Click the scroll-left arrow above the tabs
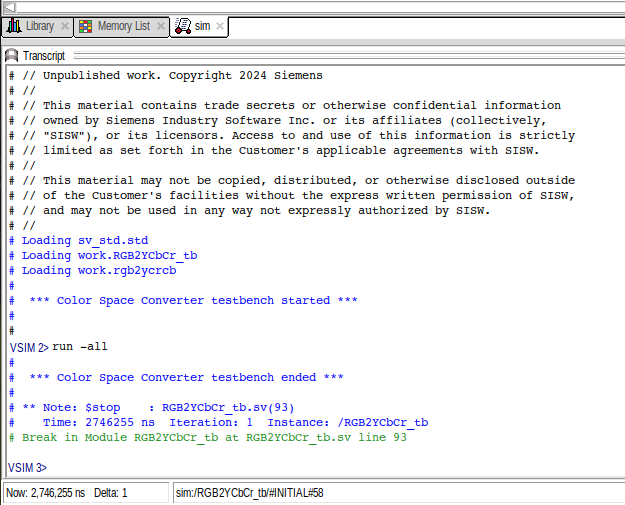Screen dimensions: 625x505 pyautogui.click(x=10, y=7)
